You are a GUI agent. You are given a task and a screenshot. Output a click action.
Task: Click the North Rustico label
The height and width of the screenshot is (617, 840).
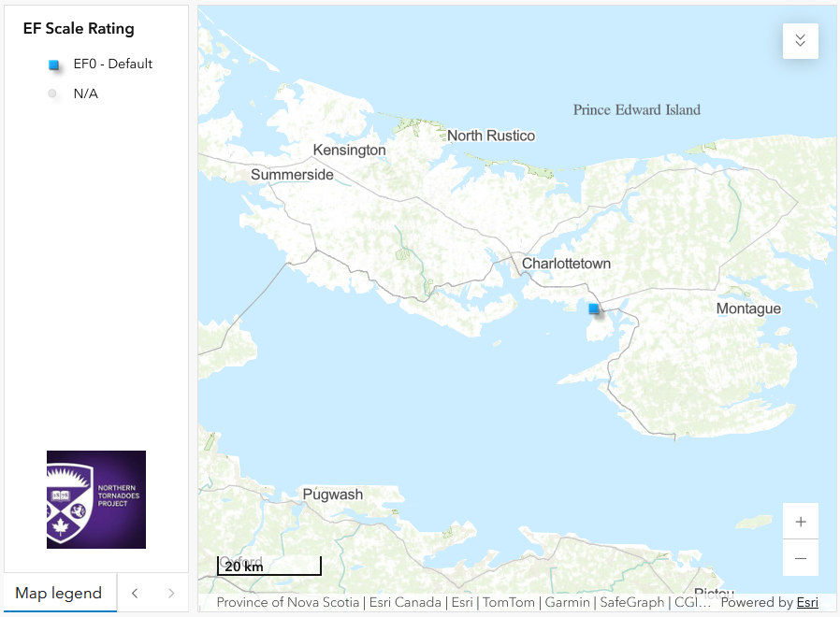491,136
